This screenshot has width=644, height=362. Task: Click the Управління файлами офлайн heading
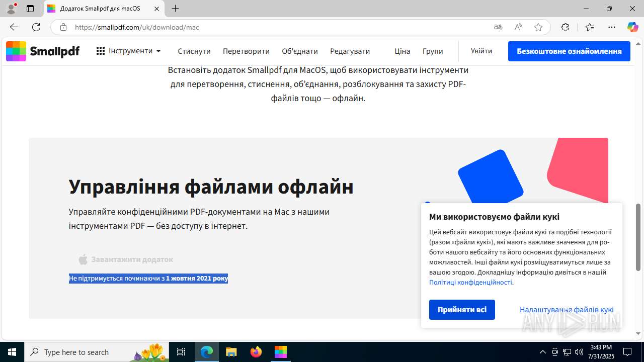pos(211,187)
